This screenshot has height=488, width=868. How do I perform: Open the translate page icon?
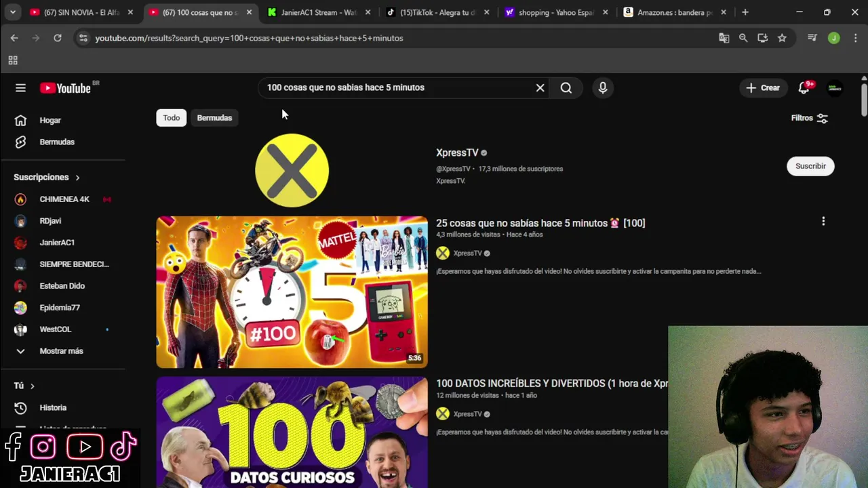724,38
